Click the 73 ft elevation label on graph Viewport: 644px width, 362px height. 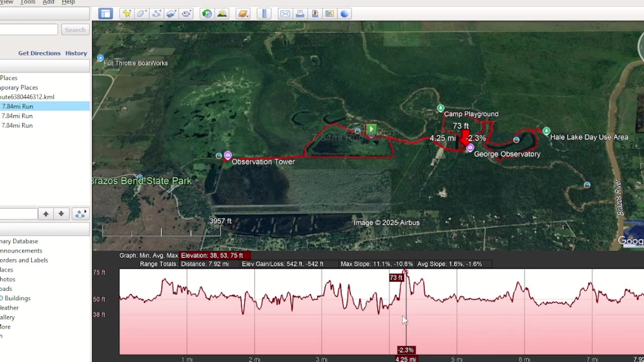396,278
